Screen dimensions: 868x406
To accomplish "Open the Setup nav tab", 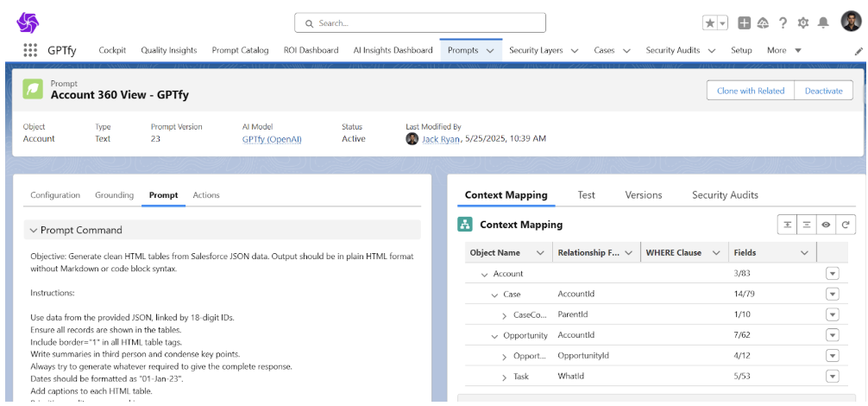I will pyautogui.click(x=741, y=50).
